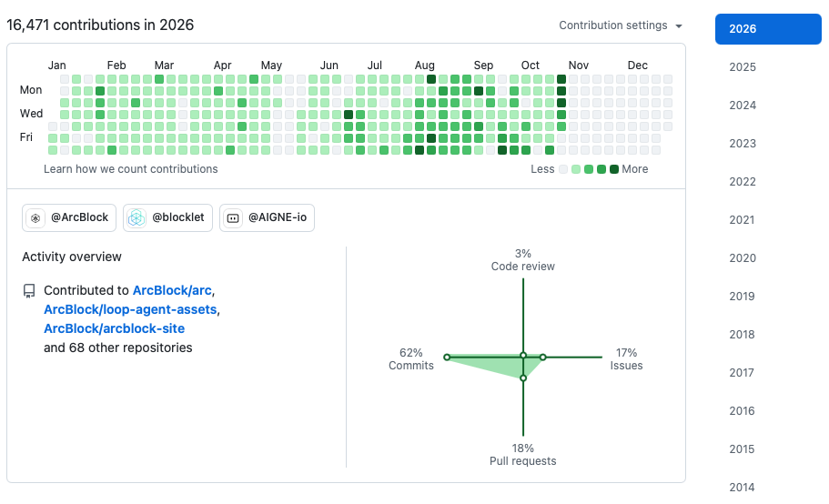Open the ArcBlock/loop-agent-assets repository link
The image size is (829, 504).
click(131, 309)
